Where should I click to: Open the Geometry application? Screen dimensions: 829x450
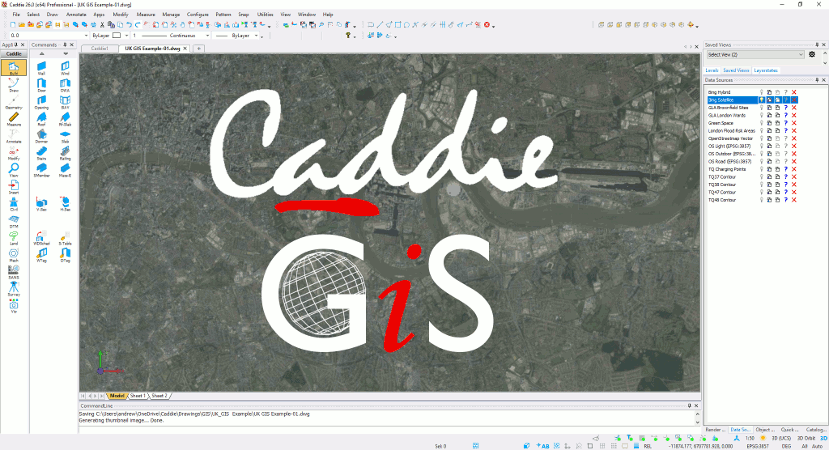(14, 102)
